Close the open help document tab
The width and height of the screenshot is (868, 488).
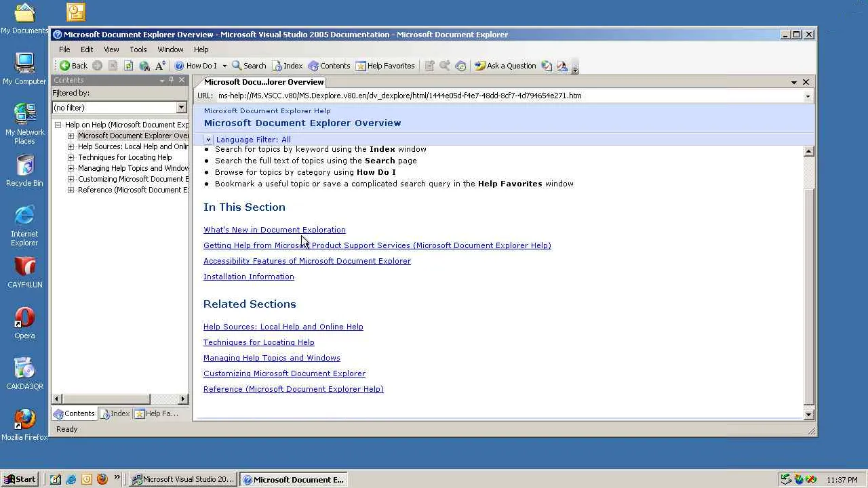(x=806, y=82)
